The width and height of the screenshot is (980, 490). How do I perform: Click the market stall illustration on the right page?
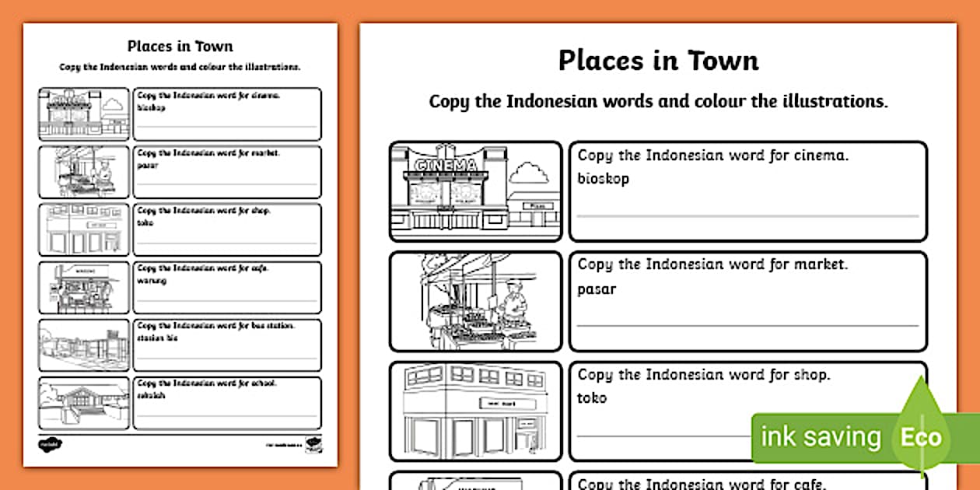(474, 299)
